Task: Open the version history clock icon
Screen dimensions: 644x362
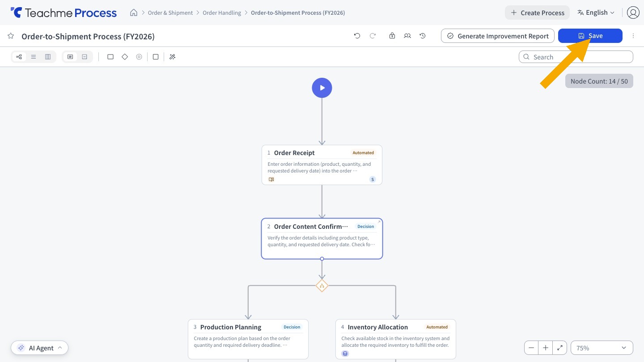Action: pos(423,36)
